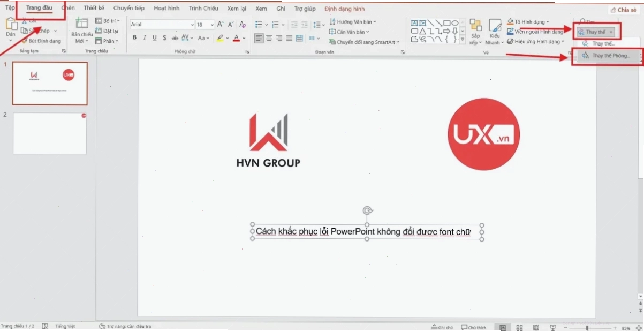
Task: Adjust the zoom slider in status bar
Action: point(588,327)
